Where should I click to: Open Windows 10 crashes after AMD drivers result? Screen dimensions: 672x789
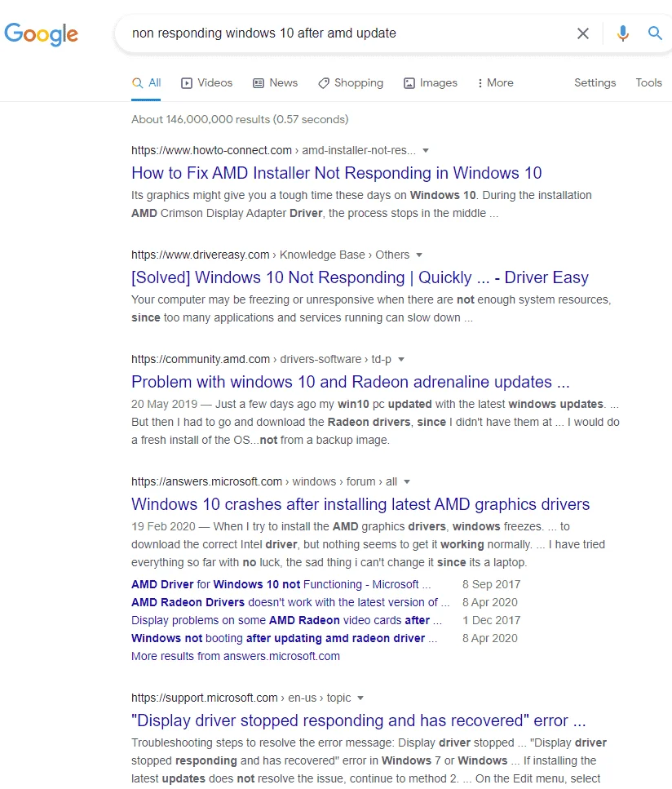click(360, 504)
